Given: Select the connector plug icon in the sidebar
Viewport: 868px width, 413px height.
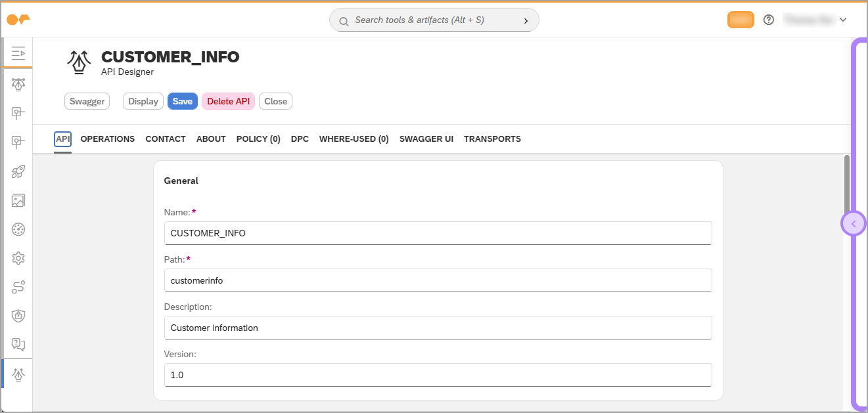Looking at the screenshot, I should [18, 114].
